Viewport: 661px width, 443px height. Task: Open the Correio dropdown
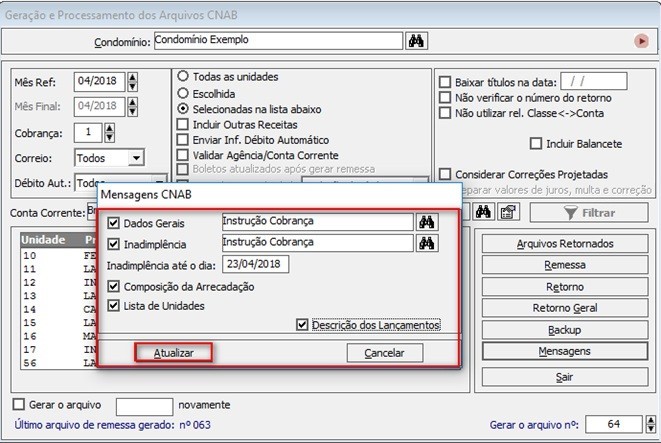pos(136,158)
